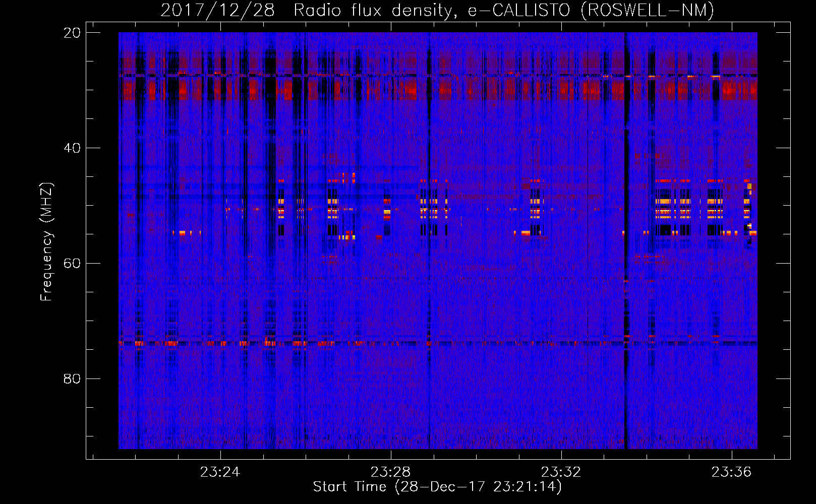Click the 40 frequency tick label
Image resolution: width=816 pixels, height=504 pixels.
click(x=72, y=148)
